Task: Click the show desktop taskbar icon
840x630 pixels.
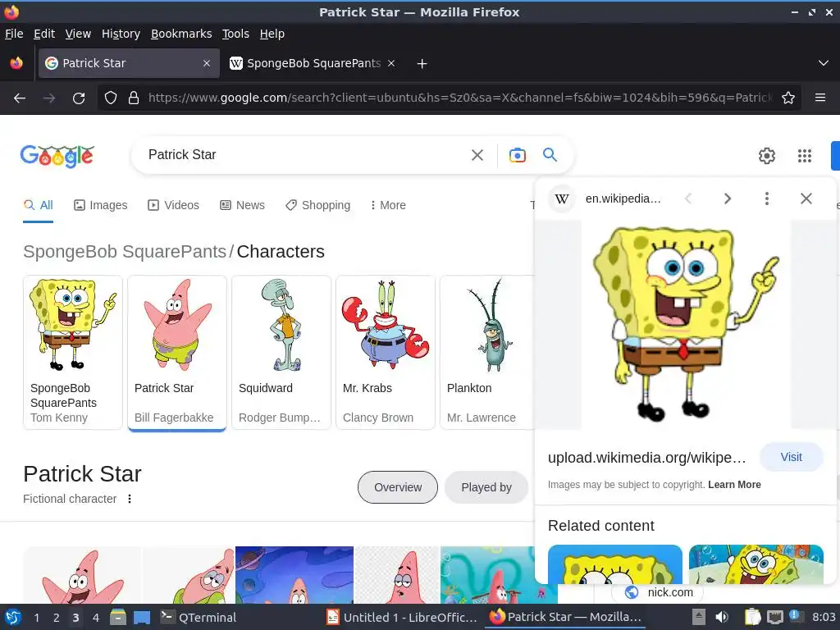Action: click(142, 617)
